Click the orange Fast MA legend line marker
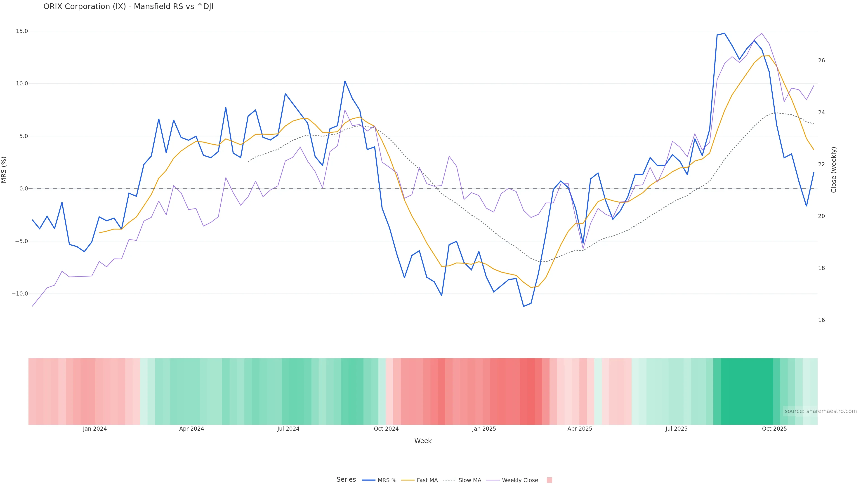868x488 pixels. click(408, 480)
